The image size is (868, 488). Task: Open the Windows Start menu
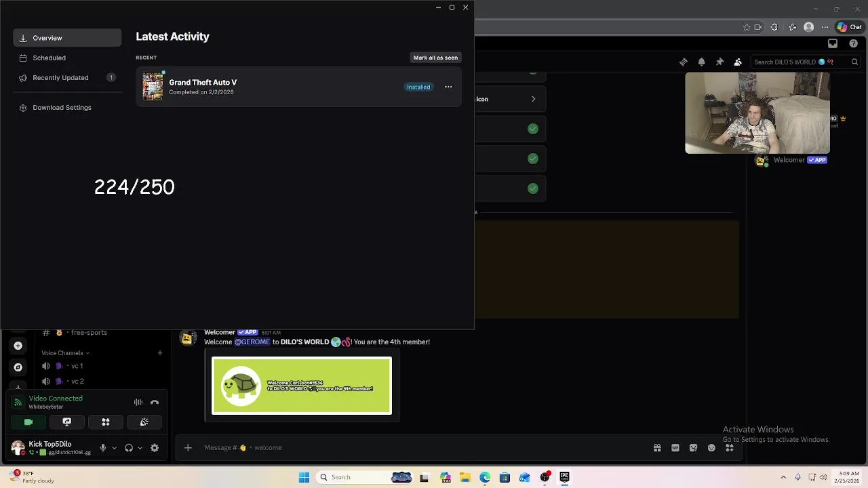(304, 477)
